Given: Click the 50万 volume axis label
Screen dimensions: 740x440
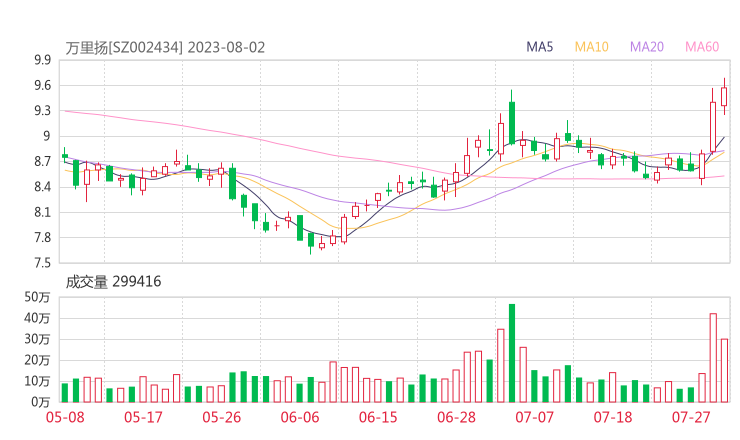Looking at the screenshot, I should (x=37, y=297).
